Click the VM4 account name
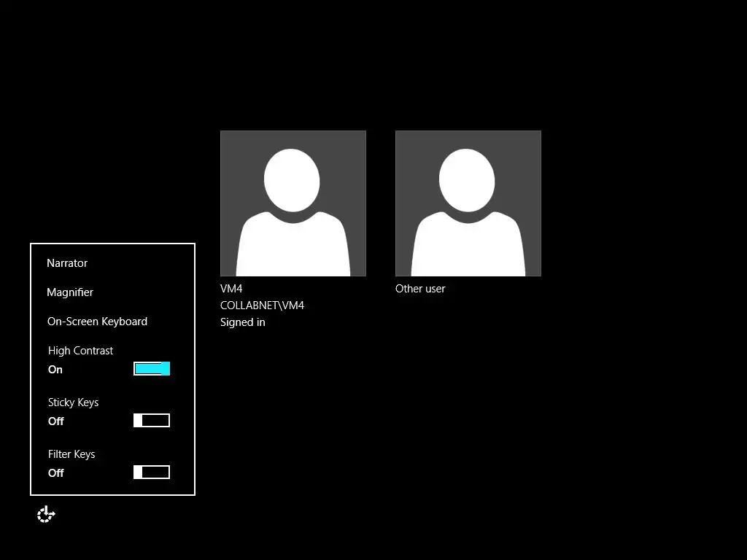This screenshot has height=560, width=747. 231,289
